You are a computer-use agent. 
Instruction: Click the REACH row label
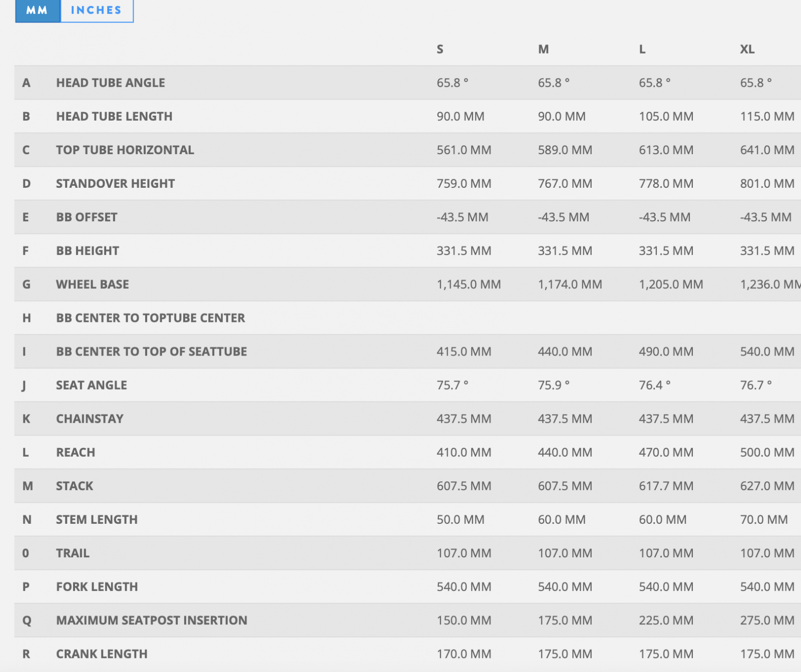[x=76, y=452]
